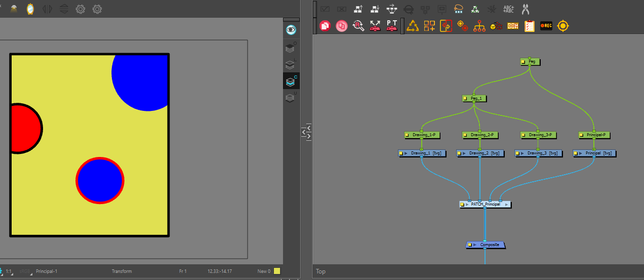Toggle the yellow square on Drawing_1 node

[401, 153]
